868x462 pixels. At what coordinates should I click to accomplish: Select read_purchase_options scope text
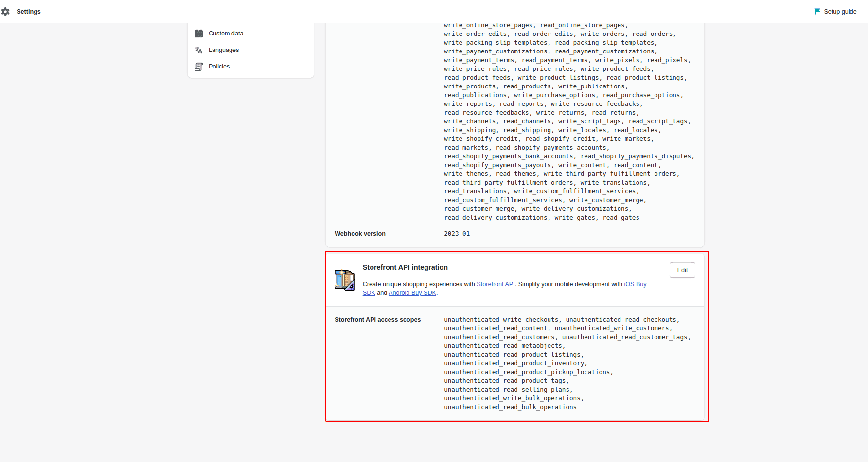tap(641, 95)
